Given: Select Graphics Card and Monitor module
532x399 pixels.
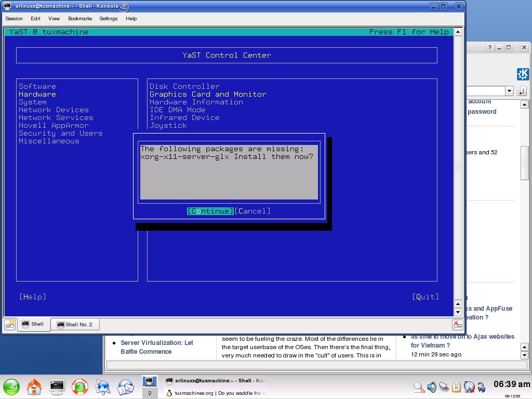Looking at the screenshot, I should pyautogui.click(x=208, y=95).
